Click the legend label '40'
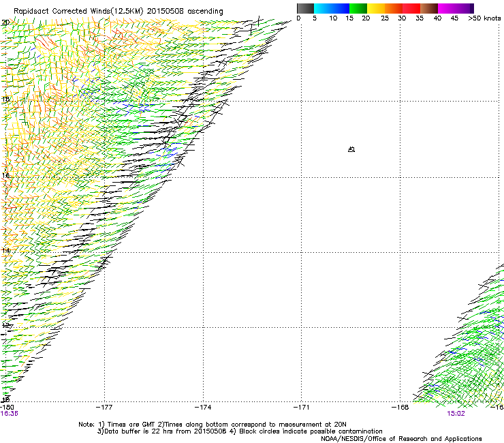 click(437, 18)
